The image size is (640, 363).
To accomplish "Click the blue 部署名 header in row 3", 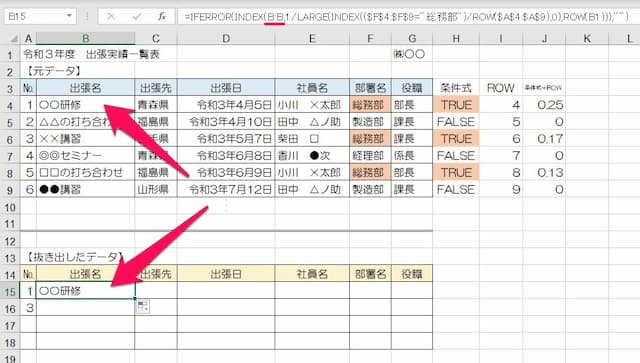I will point(370,88).
